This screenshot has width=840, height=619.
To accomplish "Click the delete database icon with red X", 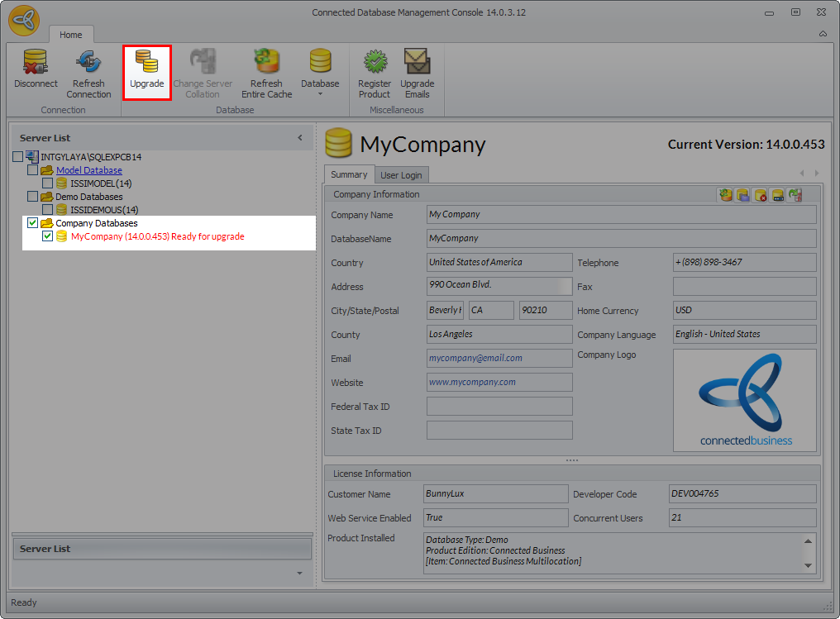I will 760,195.
